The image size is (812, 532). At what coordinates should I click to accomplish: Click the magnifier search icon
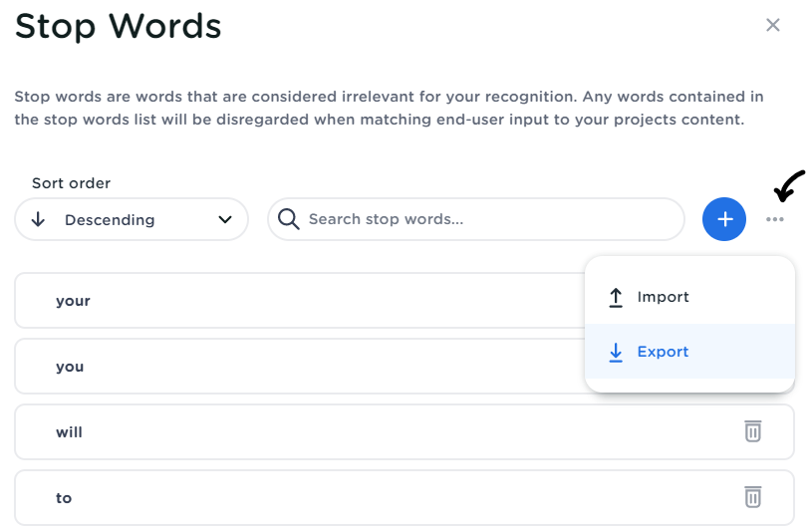[289, 219]
